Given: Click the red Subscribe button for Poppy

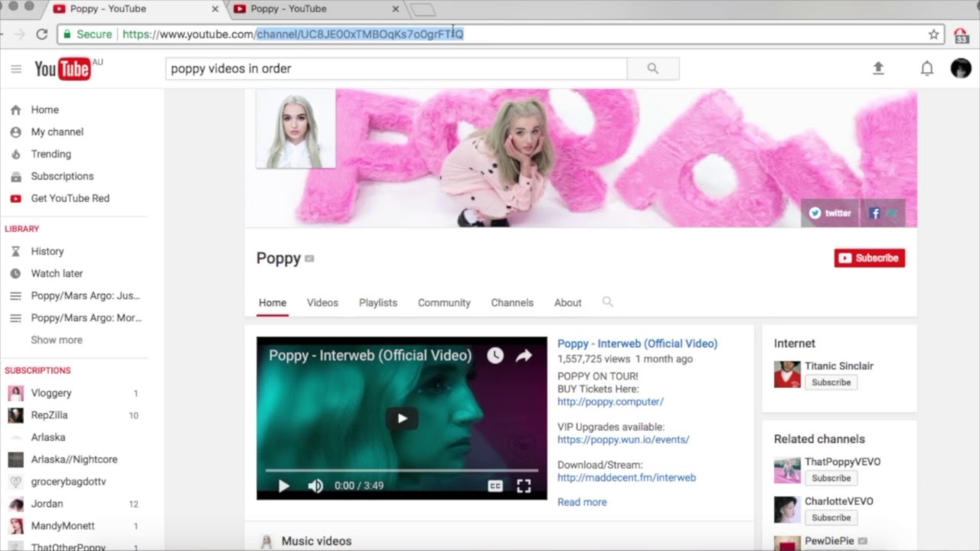Looking at the screenshot, I should click(x=870, y=258).
